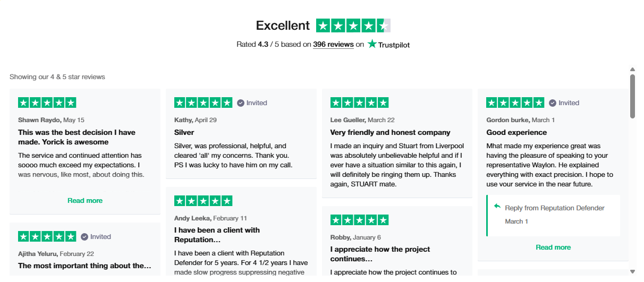
Task: Open "I have been a client with Reputation…" review
Action: coord(217,235)
